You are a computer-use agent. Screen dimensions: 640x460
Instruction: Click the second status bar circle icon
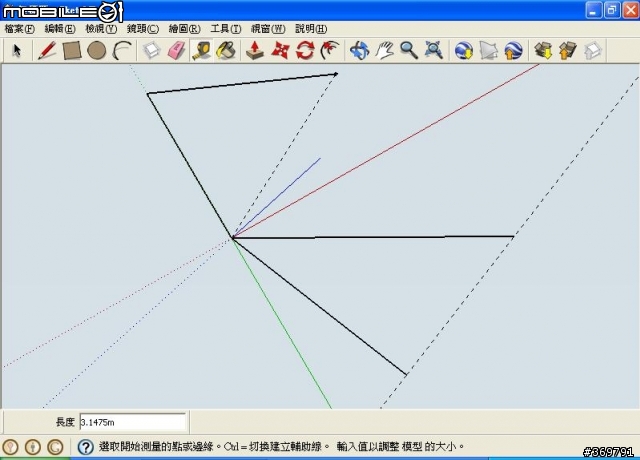pos(33,447)
